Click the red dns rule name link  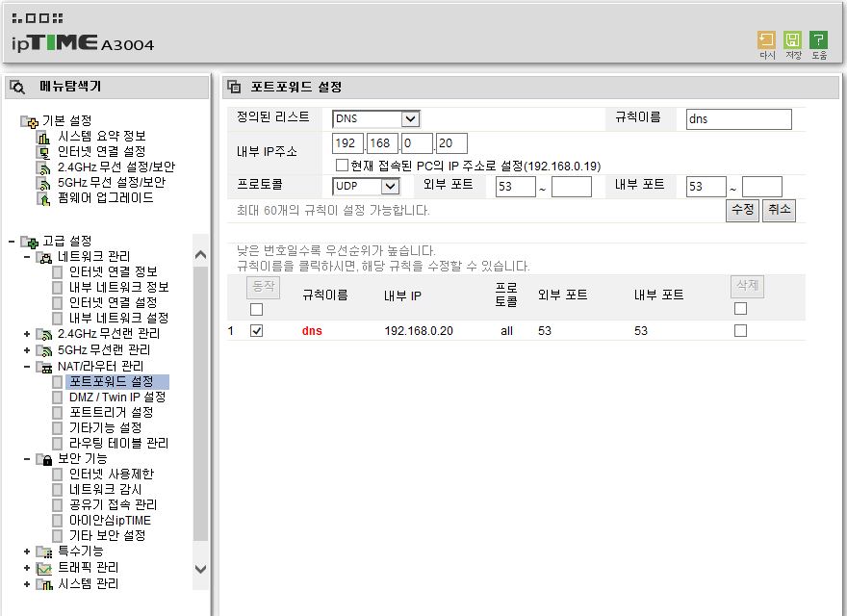(x=312, y=331)
